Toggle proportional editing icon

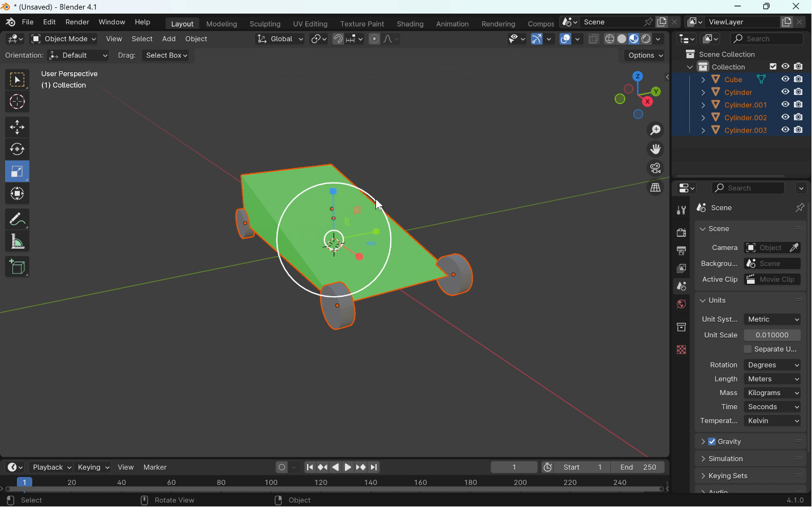click(374, 39)
